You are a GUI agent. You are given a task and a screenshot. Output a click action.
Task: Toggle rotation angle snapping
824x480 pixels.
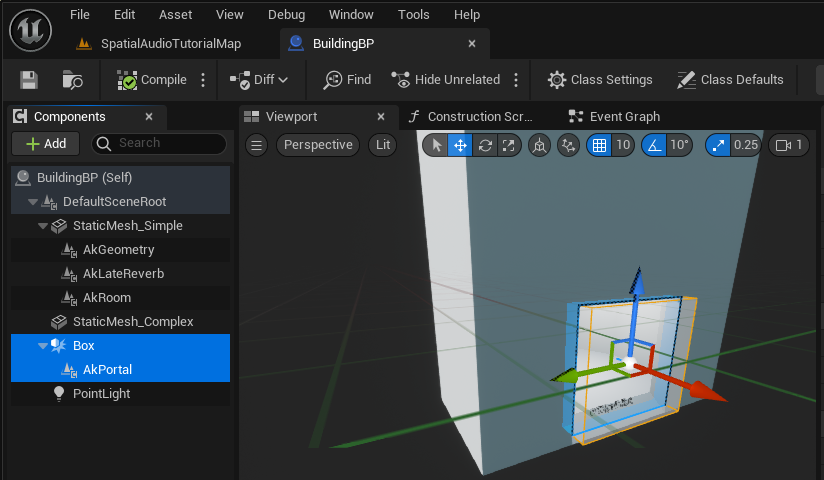pyautogui.click(x=655, y=145)
